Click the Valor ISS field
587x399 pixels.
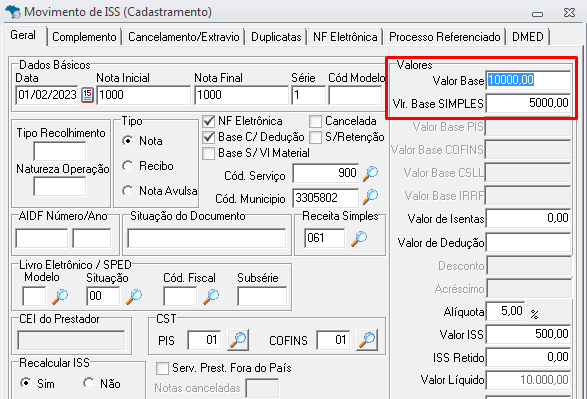point(528,334)
